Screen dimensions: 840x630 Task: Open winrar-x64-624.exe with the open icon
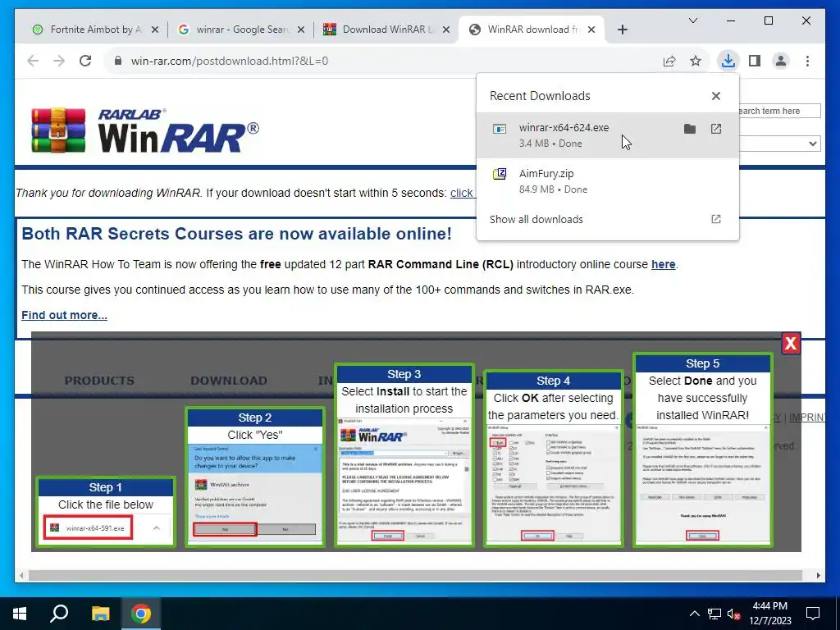click(x=715, y=129)
